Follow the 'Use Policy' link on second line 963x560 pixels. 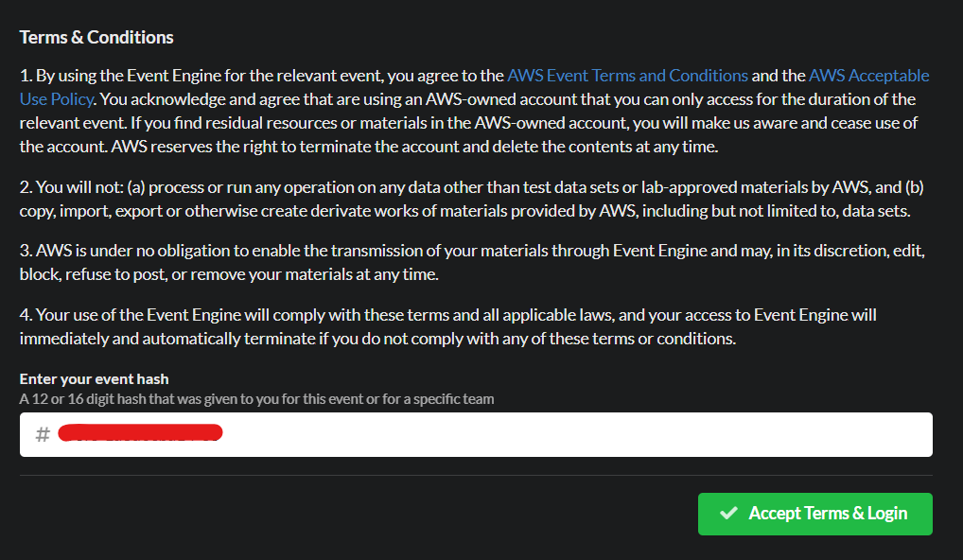pyautogui.click(x=56, y=99)
